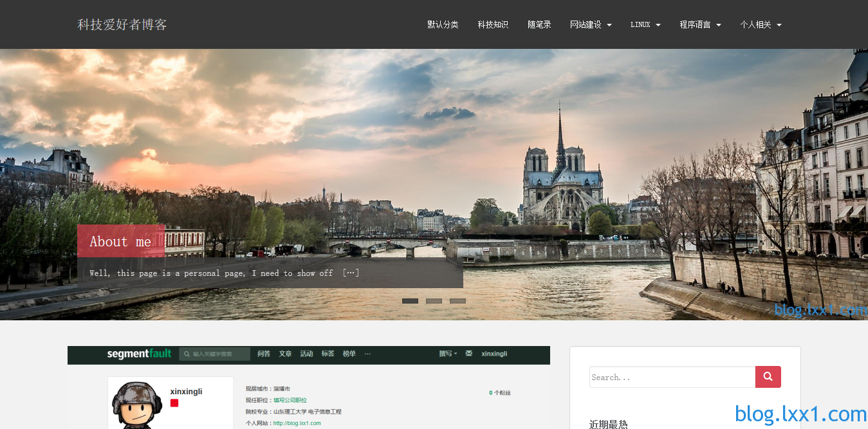Image resolution: width=868 pixels, height=429 pixels.
Task: Go to the 默认分类 category
Action: [x=443, y=24]
